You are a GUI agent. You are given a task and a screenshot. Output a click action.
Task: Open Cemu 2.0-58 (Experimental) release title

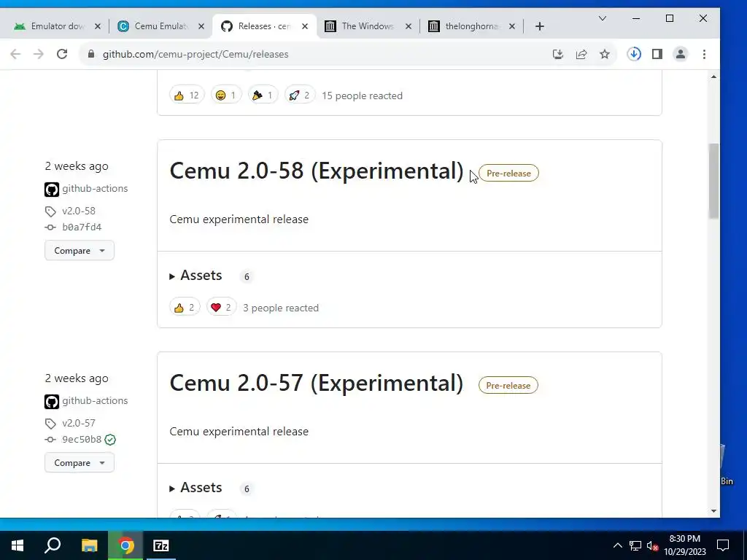(317, 171)
